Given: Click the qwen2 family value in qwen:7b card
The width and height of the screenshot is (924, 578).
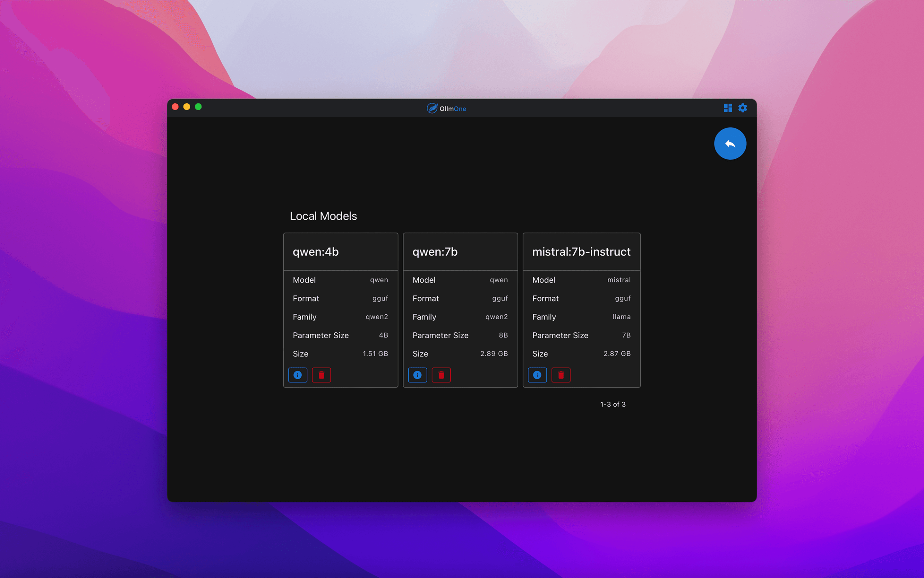Looking at the screenshot, I should [x=496, y=317].
